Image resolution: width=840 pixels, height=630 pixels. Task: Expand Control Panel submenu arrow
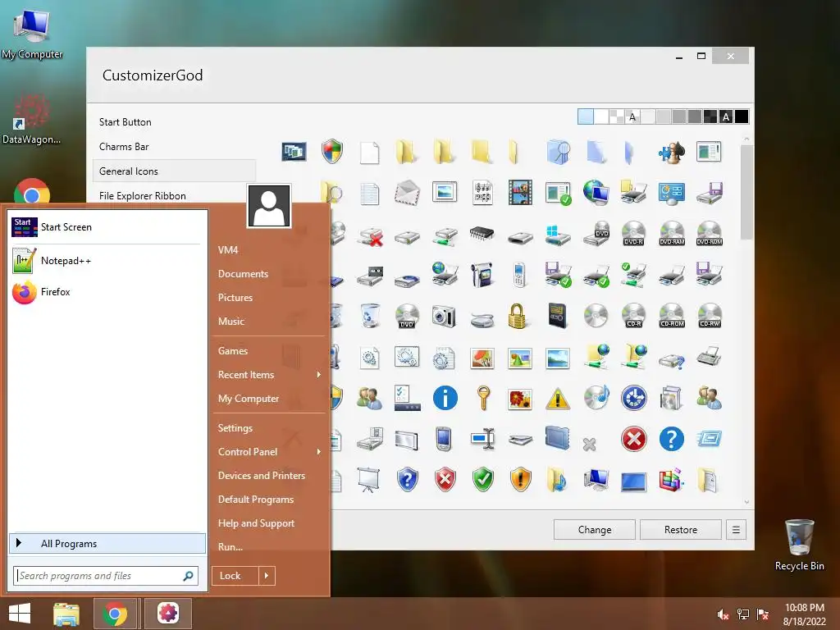[x=319, y=452]
